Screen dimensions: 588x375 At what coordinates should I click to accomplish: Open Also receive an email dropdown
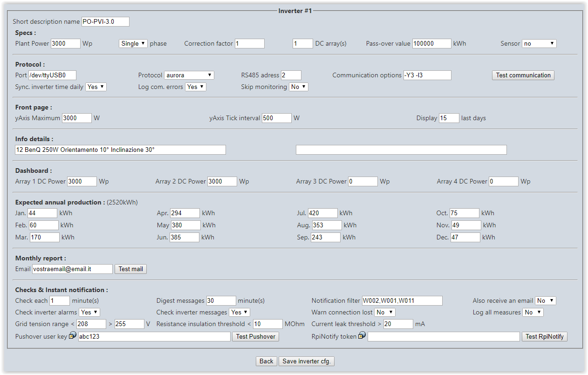click(546, 300)
